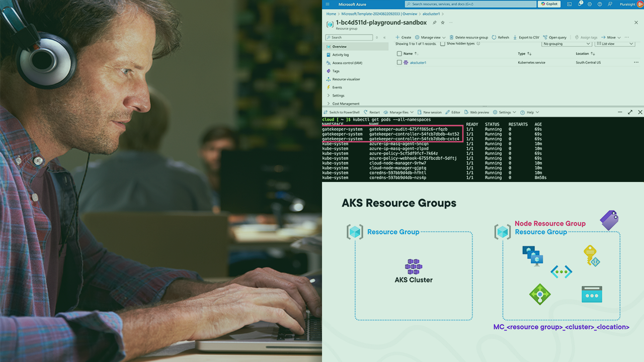
Task: Toggle the select-all checkbox beside Name
Action: click(x=399, y=53)
